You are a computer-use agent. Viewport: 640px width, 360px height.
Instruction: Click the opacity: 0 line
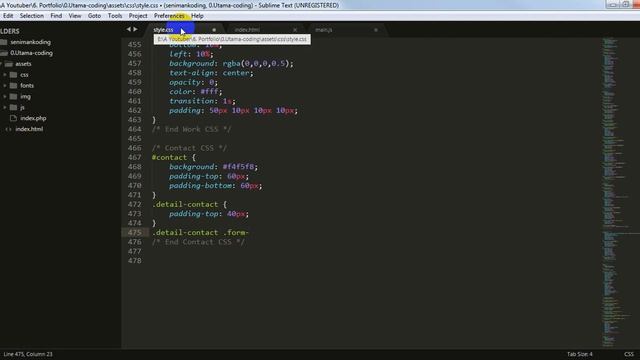pos(193,82)
